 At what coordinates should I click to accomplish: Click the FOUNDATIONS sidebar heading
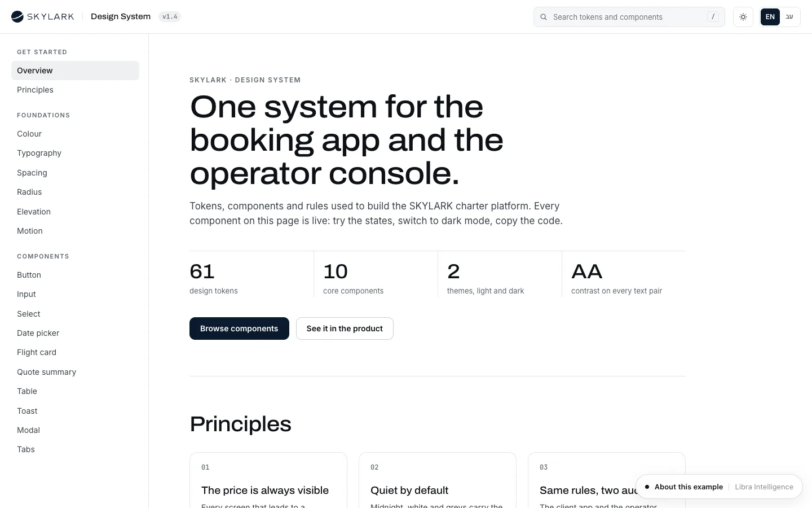pos(43,115)
